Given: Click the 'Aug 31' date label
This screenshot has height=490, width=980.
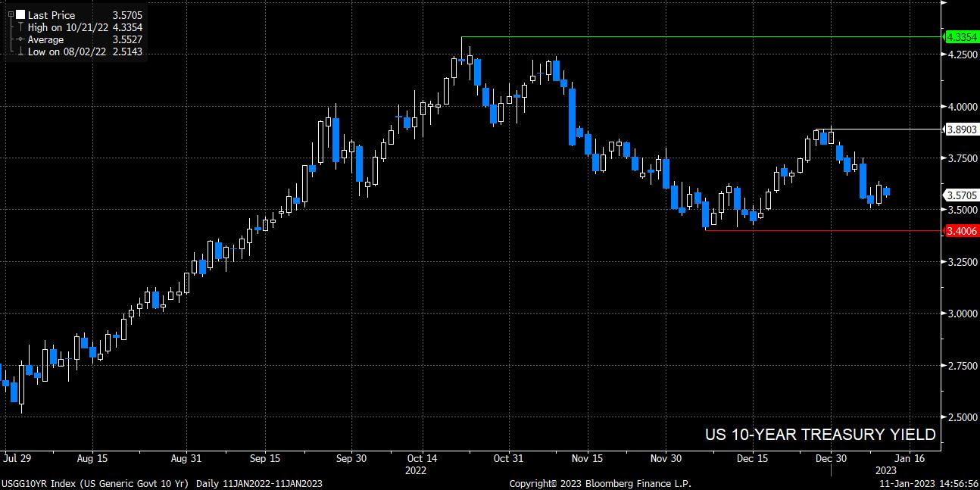Looking at the screenshot, I should coord(186,458).
